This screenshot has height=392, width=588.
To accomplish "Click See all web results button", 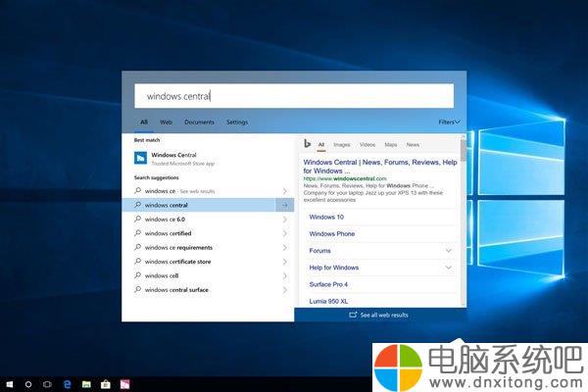I will click(380, 315).
